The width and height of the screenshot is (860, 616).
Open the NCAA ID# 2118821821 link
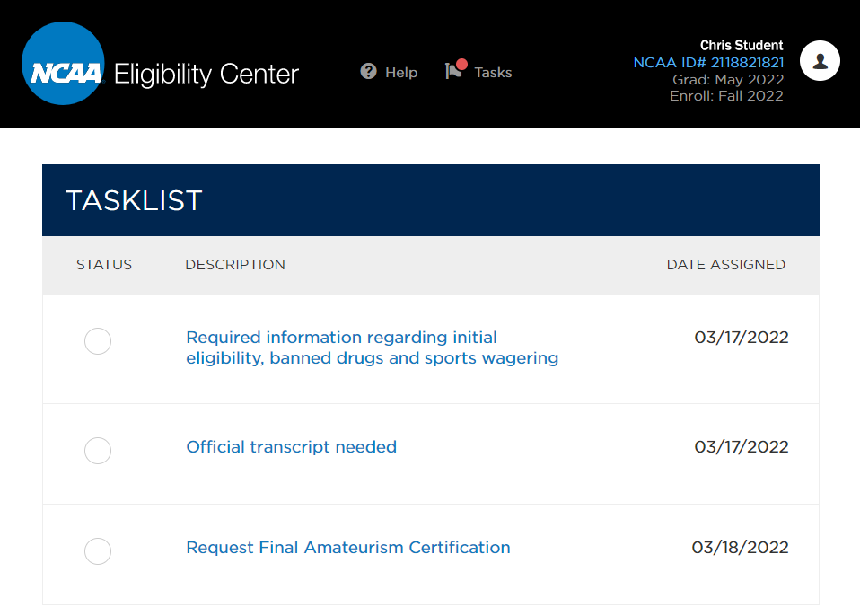[708, 62]
